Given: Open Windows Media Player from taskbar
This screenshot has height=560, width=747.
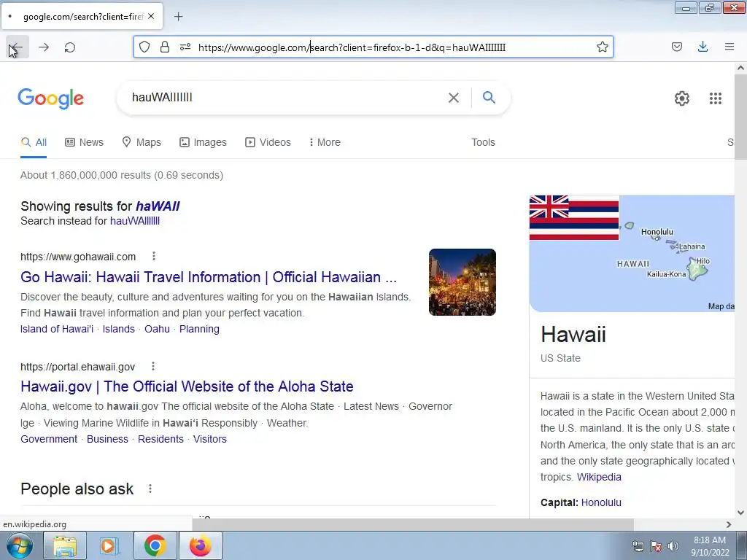Looking at the screenshot, I should coord(109,545).
